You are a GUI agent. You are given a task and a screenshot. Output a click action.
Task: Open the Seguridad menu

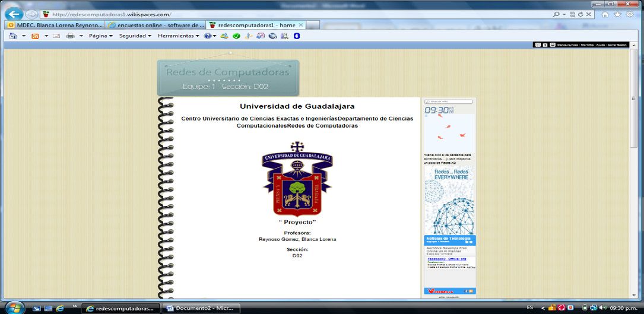[135, 36]
